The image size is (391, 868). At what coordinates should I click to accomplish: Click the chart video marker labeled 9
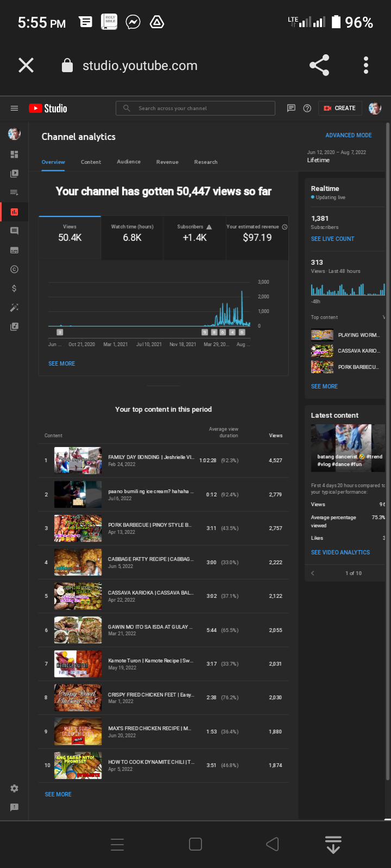[205, 332]
